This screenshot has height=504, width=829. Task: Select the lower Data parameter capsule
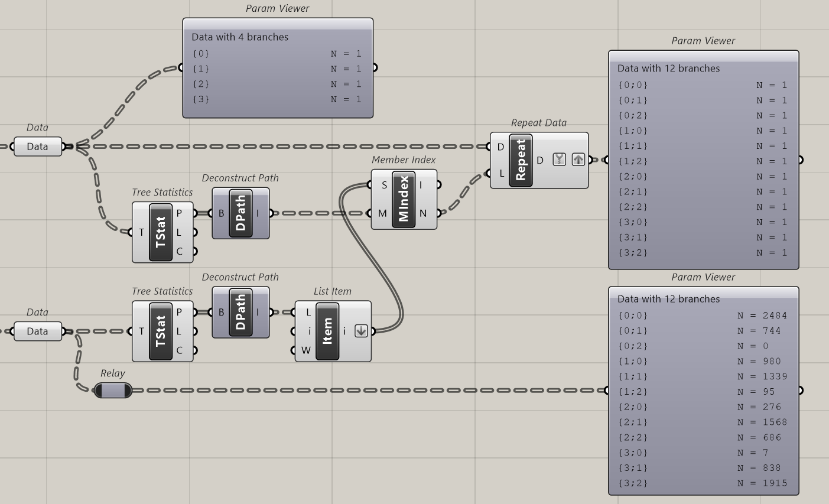pos(37,331)
